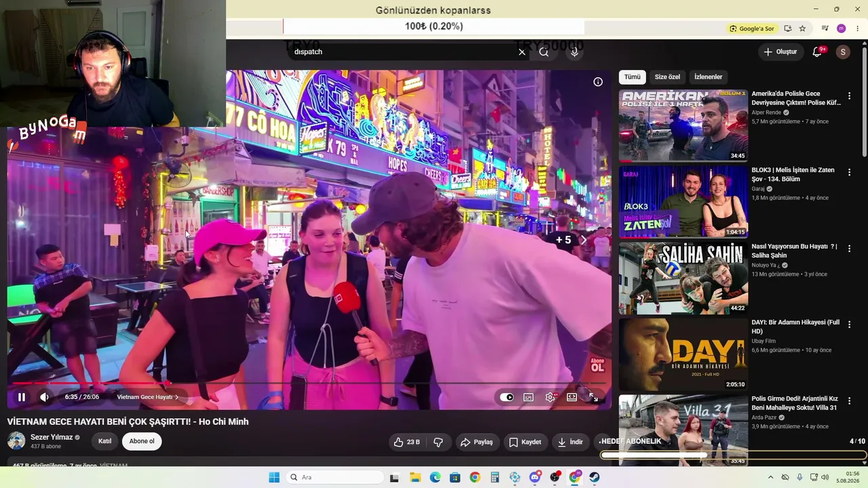Image resolution: width=868 pixels, height=488 pixels.
Task: Open OBS Studio from the taskbar
Action: point(555,477)
